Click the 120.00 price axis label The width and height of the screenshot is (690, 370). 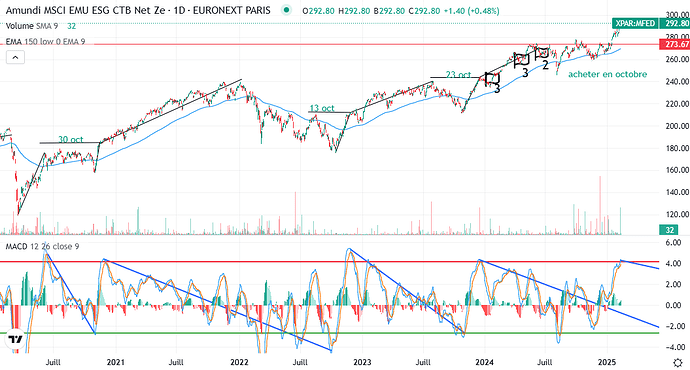(x=677, y=215)
